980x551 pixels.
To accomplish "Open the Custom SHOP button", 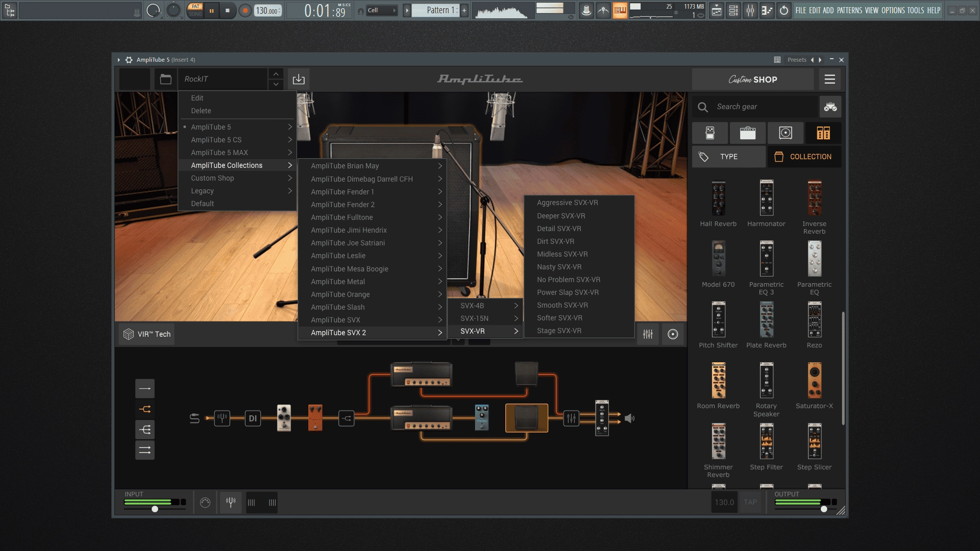I will pyautogui.click(x=753, y=79).
